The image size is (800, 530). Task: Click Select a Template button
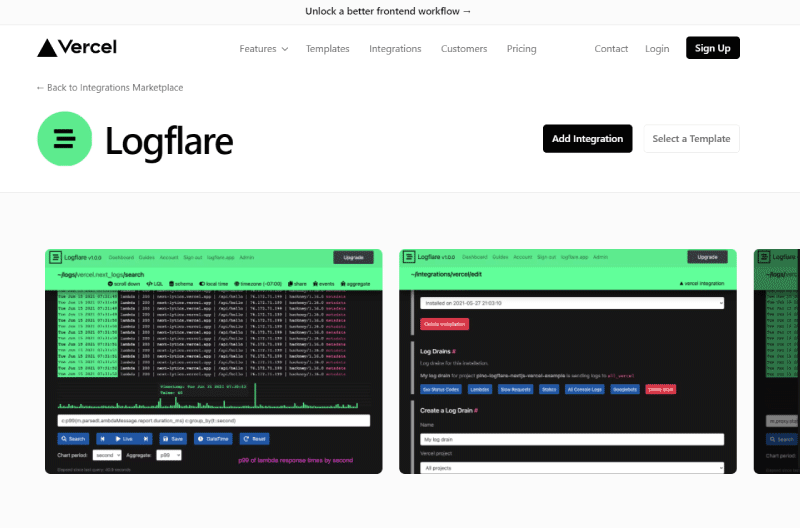click(691, 139)
